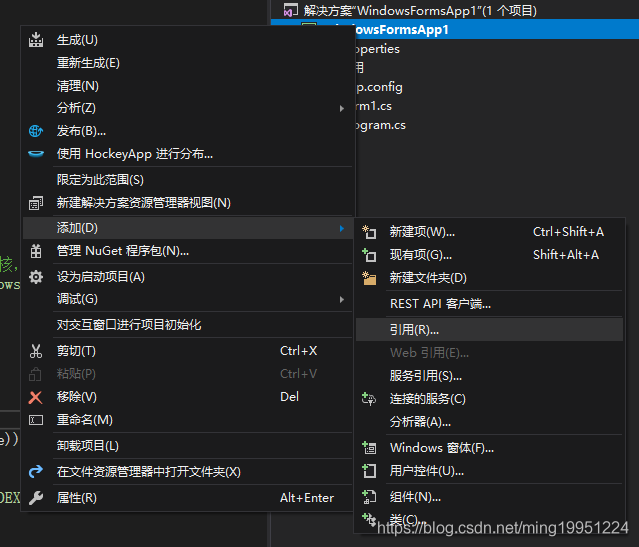This screenshot has width=639, height=547.
Task: Click the blue arrow icon for opening folder
Action: tap(36, 472)
